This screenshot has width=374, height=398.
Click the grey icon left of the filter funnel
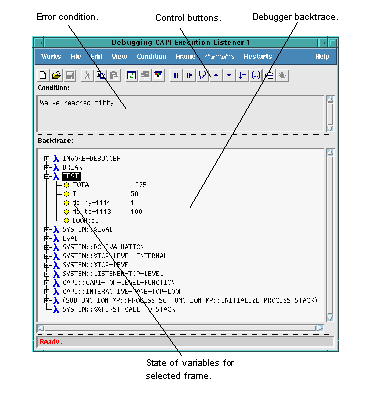tap(145, 75)
